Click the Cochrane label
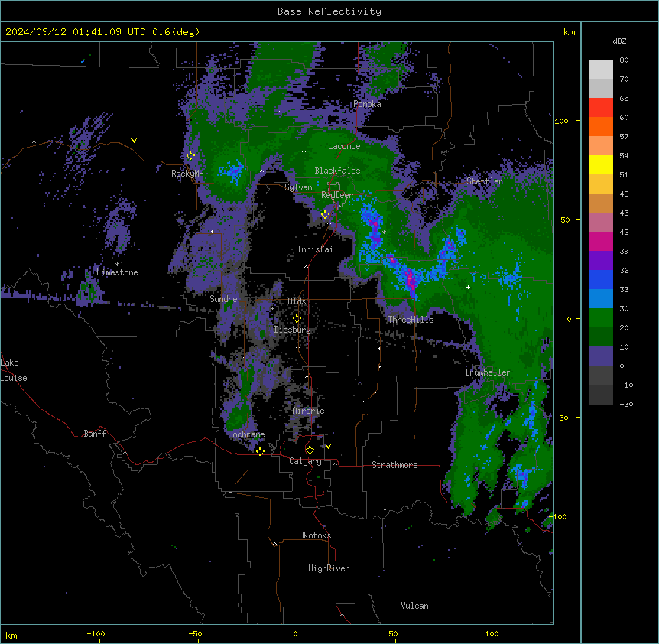Screen dimensions: 659x644 246,434
